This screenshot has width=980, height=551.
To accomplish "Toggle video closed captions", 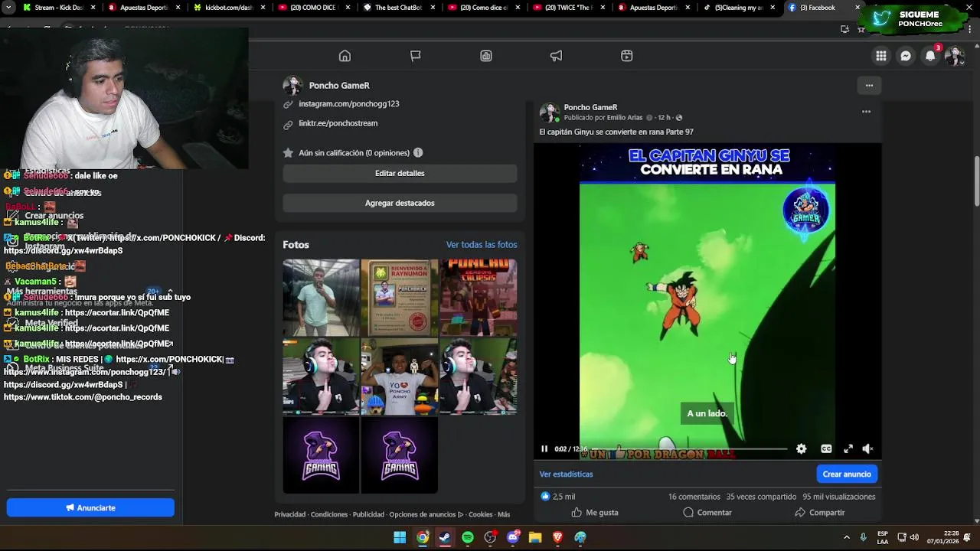I will point(826,449).
